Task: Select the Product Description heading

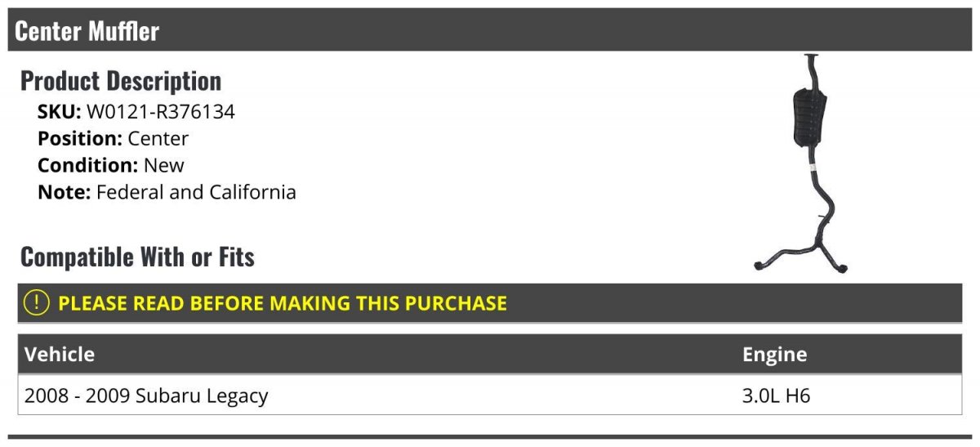Action: pyautogui.click(x=121, y=81)
